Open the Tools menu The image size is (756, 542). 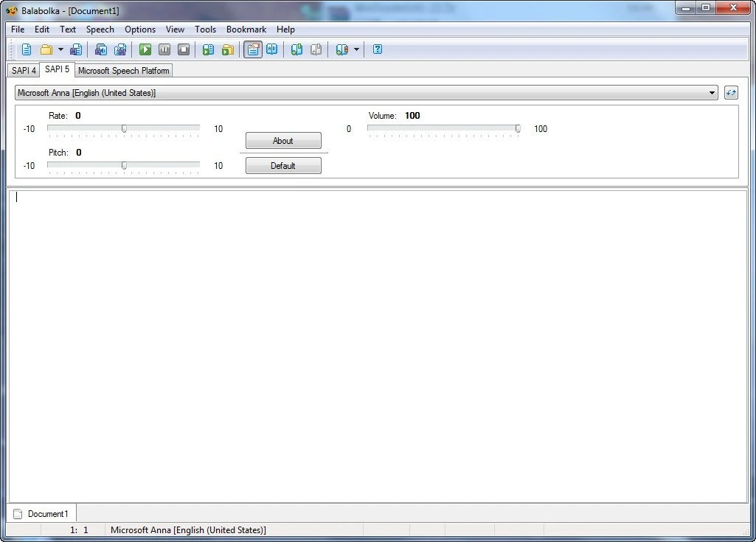(x=205, y=29)
